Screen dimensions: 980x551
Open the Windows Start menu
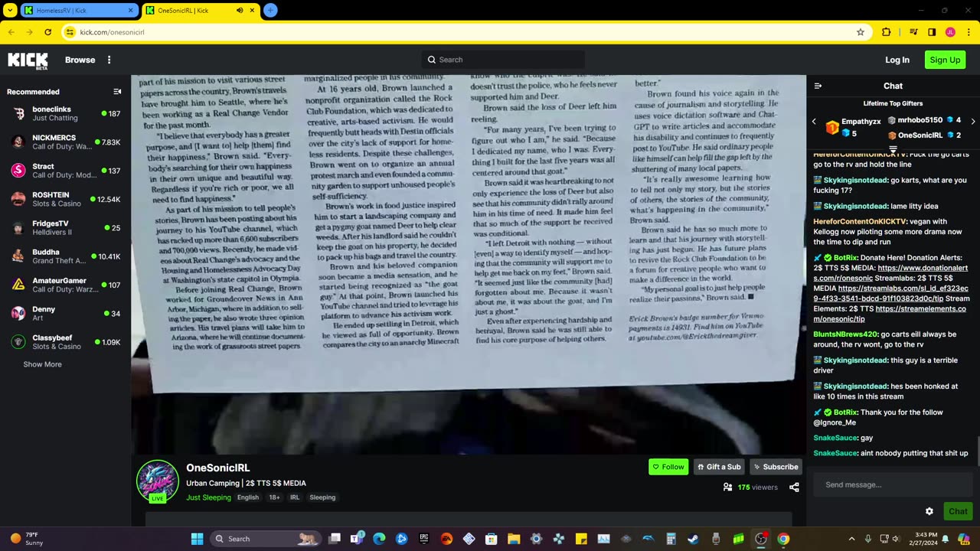click(x=197, y=539)
